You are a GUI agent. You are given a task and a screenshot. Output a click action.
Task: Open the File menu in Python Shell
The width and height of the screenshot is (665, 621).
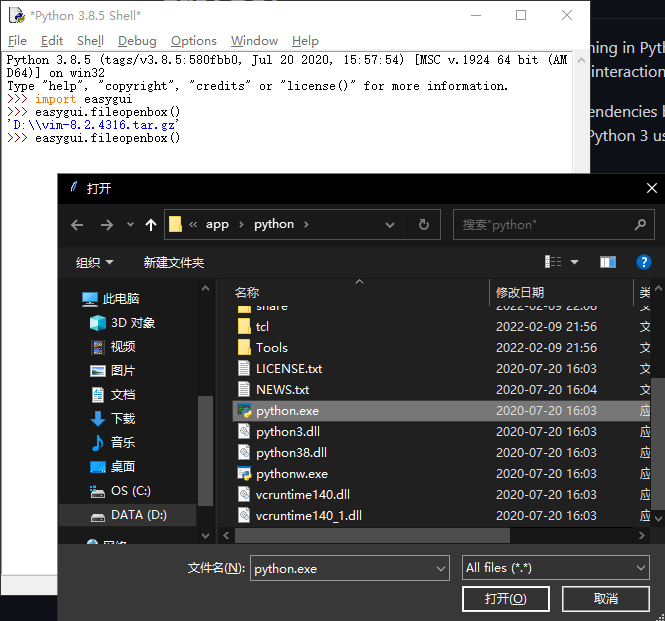(17, 41)
